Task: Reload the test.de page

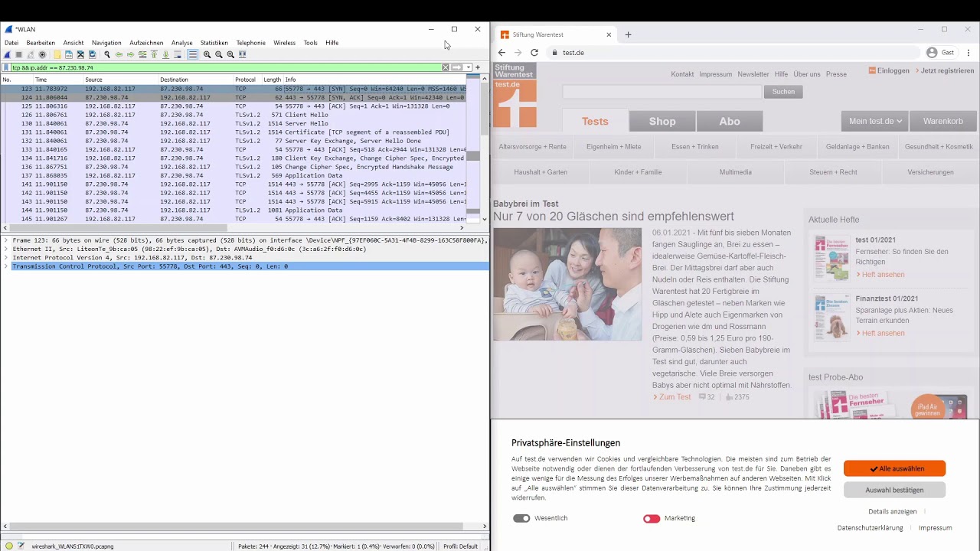Action: pos(534,53)
